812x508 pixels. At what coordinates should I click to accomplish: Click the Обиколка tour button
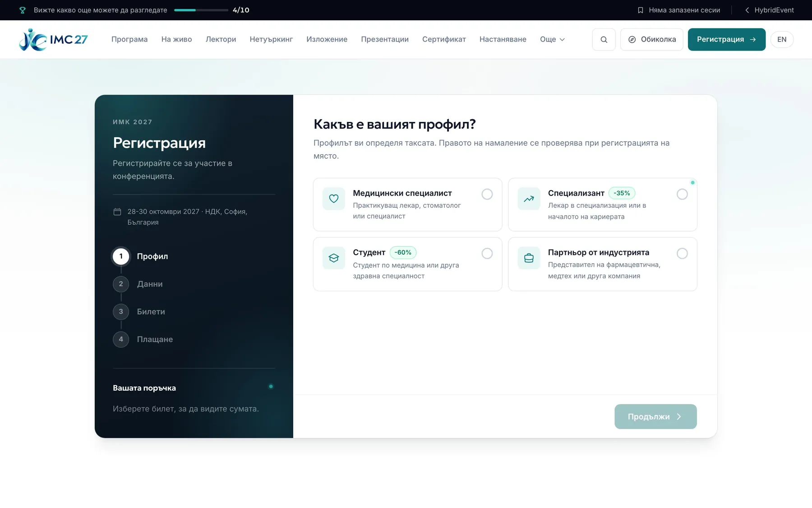pyautogui.click(x=651, y=39)
